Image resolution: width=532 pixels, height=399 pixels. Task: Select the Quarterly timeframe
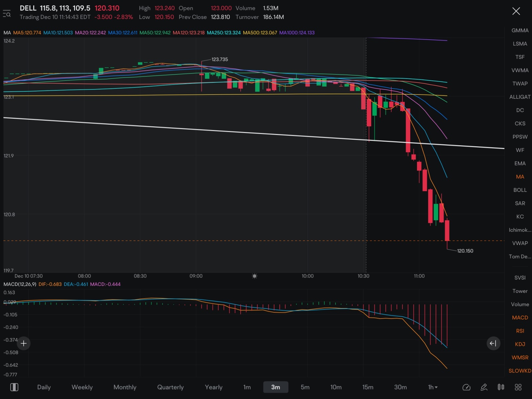170,387
